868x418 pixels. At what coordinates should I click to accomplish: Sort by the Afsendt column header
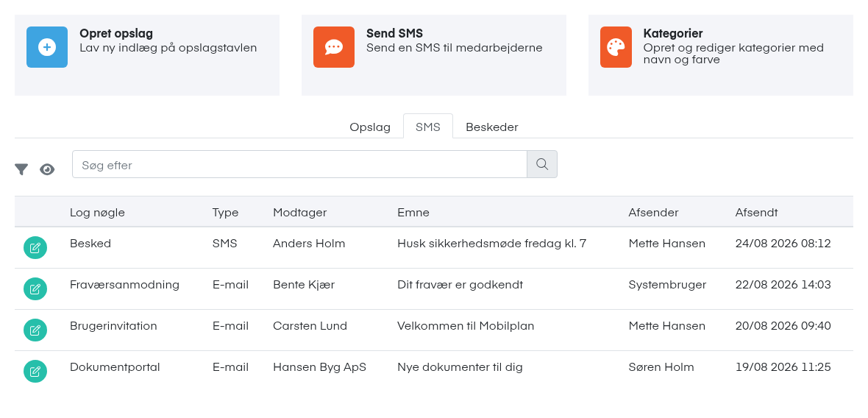757,213
